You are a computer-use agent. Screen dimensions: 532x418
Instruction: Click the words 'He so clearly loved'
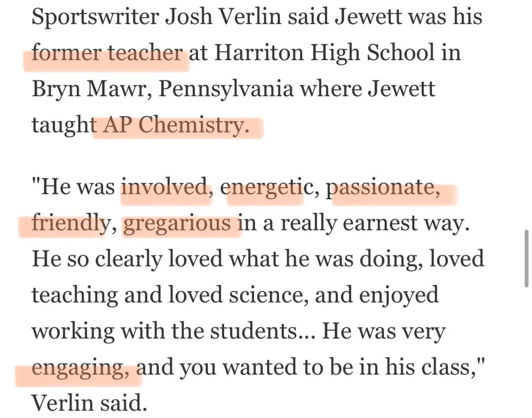coord(127,259)
